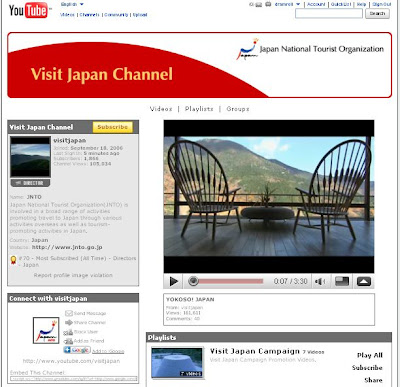
Task: Open the QuickList link
Action: click(x=341, y=4)
